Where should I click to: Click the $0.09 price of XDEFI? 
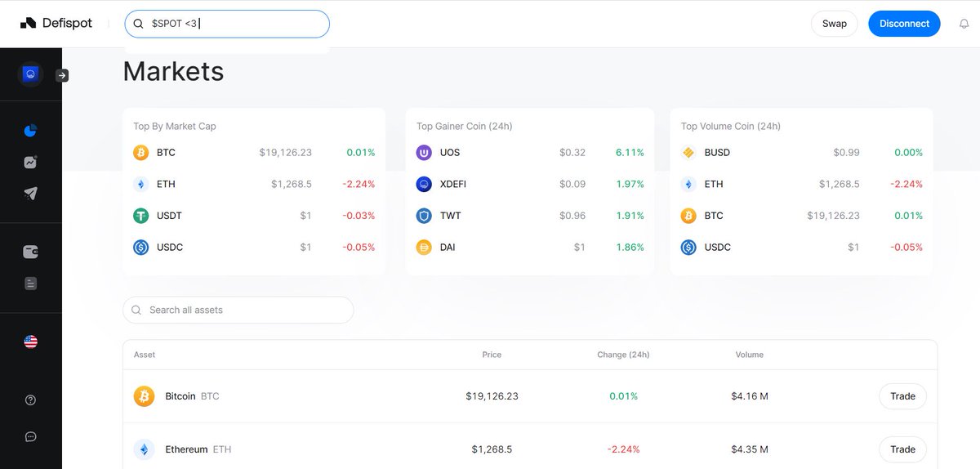coord(572,184)
